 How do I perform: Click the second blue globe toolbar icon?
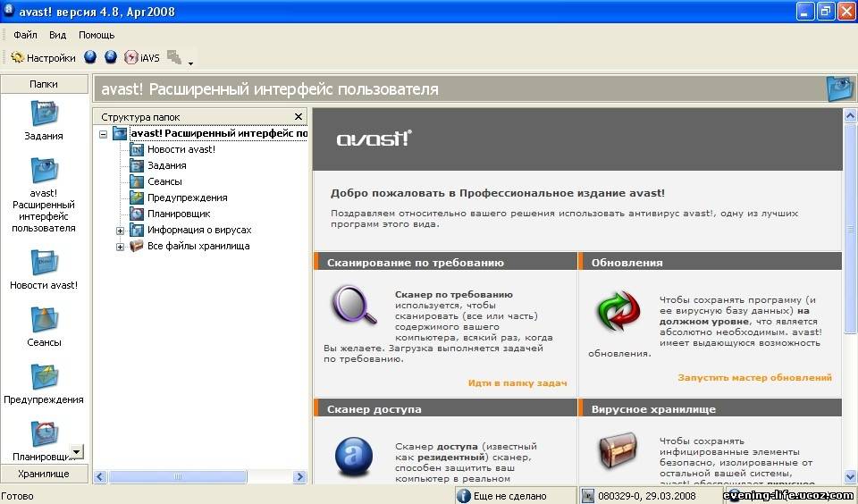[111, 57]
